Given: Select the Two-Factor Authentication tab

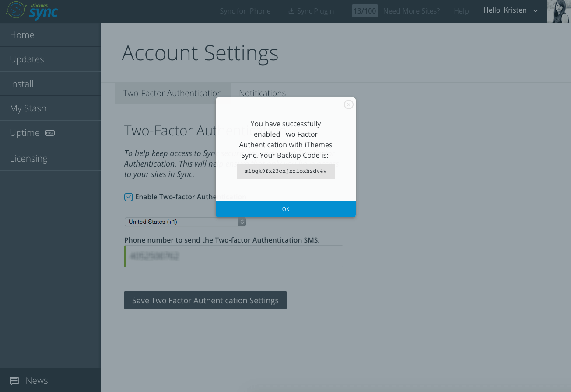Looking at the screenshot, I should [172, 93].
